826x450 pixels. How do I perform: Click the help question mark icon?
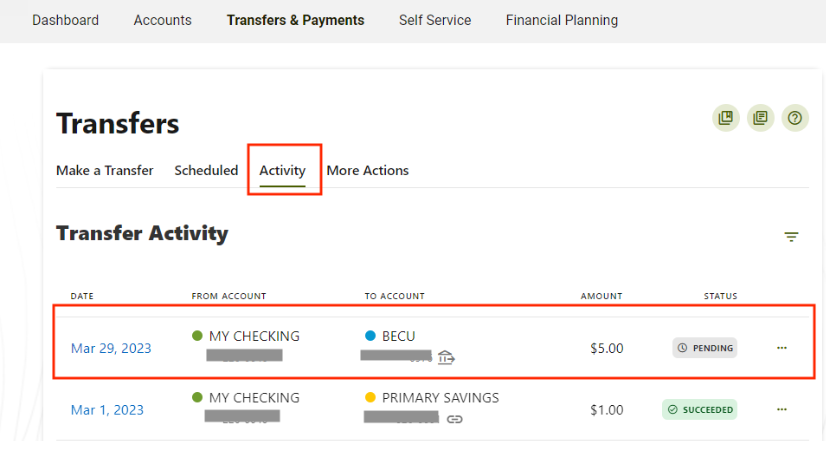coord(794,118)
